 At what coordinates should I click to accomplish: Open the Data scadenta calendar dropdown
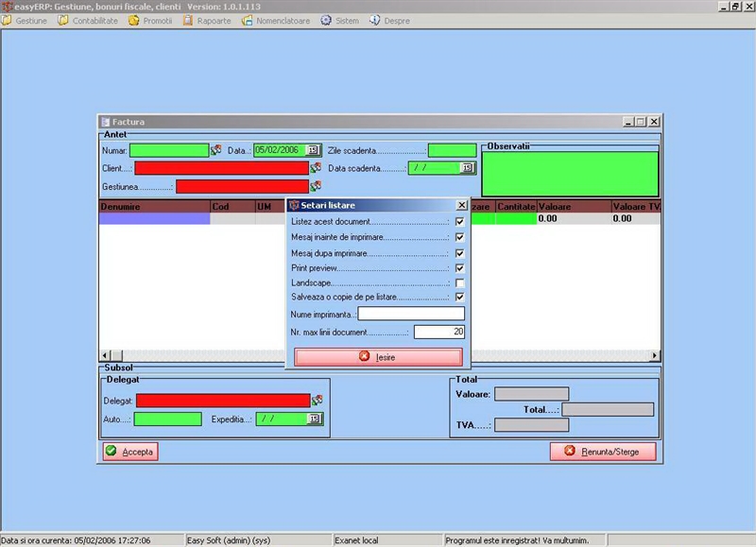point(466,168)
